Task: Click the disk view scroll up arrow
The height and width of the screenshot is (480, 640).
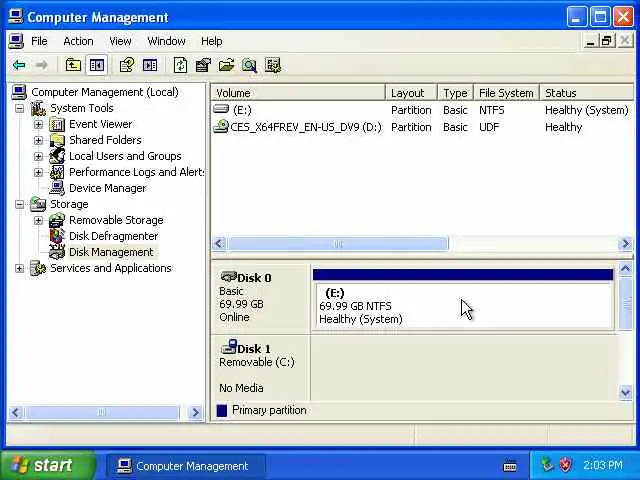Action: (x=625, y=269)
